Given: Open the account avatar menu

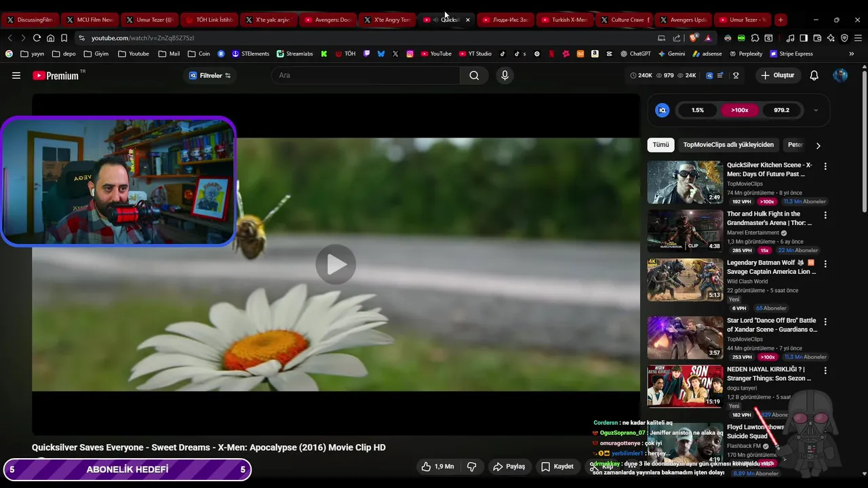Looking at the screenshot, I should [x=840, y=75].
